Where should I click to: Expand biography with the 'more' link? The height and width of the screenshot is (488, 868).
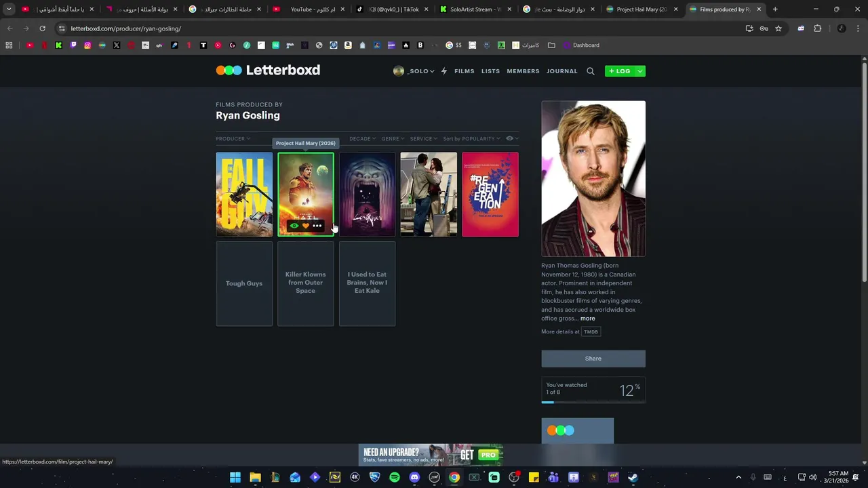pyautogui.click(x=587, y=319)
